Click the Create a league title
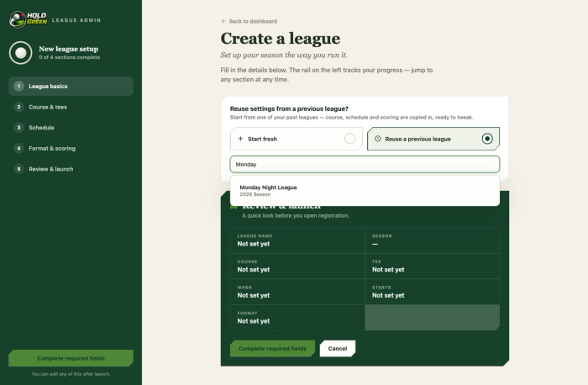This screenshot has height=385, width=588. pos(281,39)
